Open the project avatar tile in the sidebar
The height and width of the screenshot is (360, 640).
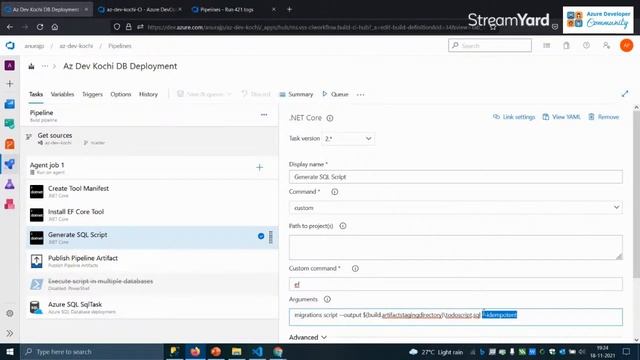10,65
